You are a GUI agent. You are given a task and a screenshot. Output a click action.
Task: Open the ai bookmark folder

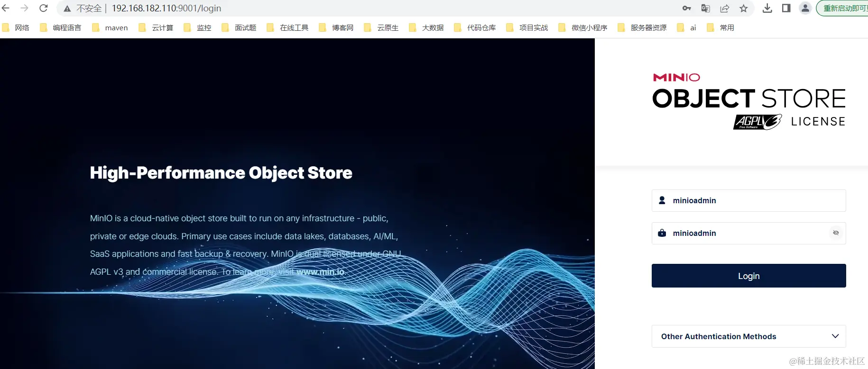[x=686, y=27]
